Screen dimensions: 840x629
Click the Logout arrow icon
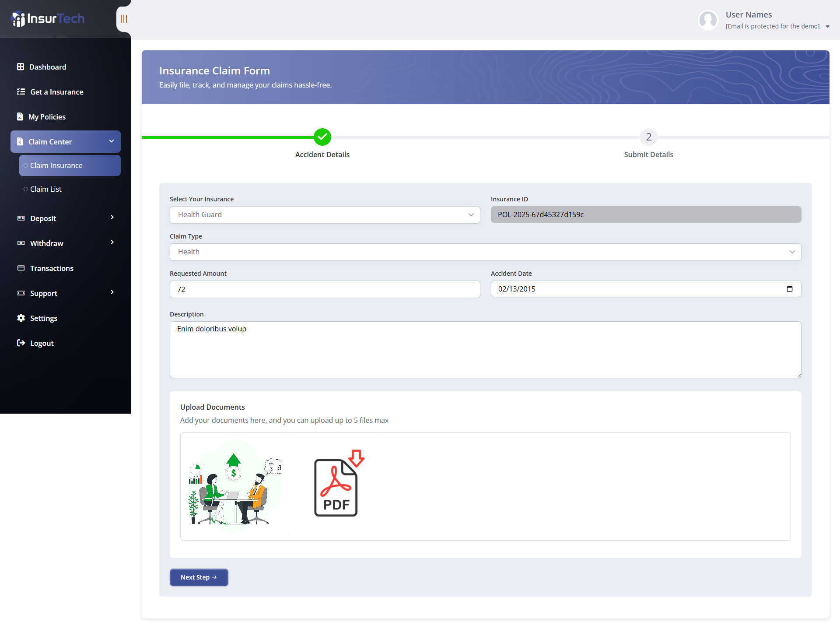tap(21, 343)
